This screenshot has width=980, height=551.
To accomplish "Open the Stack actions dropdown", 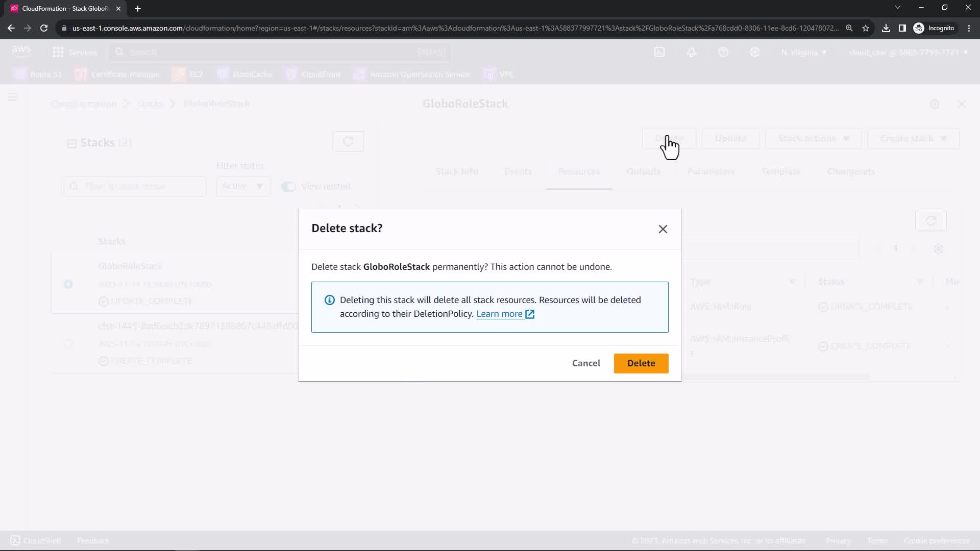I will point(813,139).
